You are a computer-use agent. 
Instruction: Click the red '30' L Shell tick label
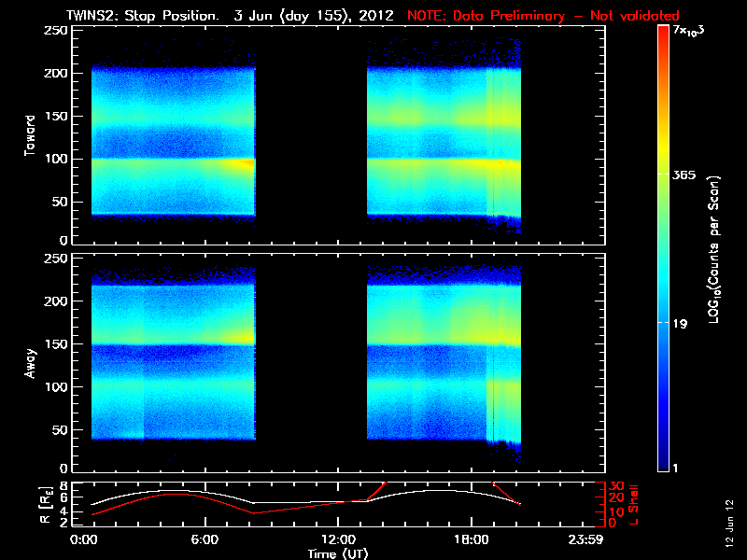[x=617, y=486]
